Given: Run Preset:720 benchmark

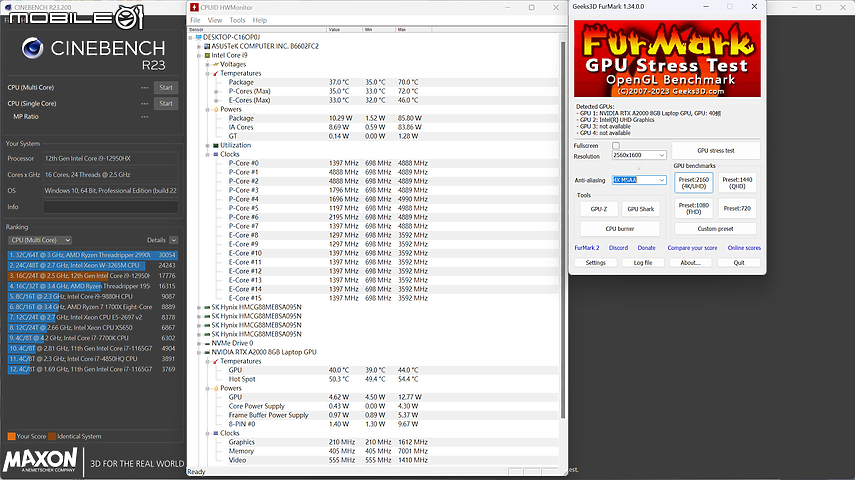Looking at the screenshot, I should [x=737, y=208].
